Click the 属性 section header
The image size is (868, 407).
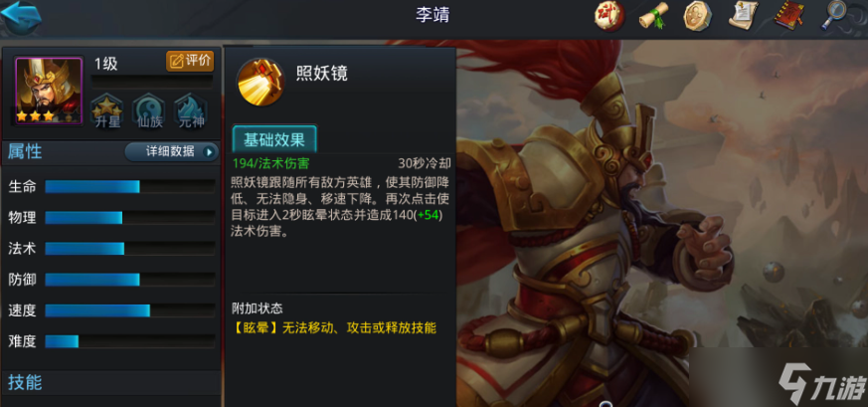coord(25,151)
